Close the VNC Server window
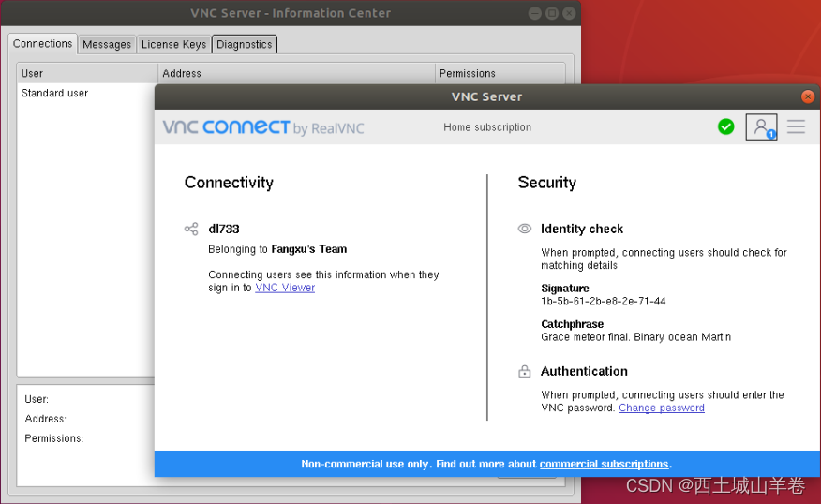Viewport: 821px width, 504px height. 808,96
